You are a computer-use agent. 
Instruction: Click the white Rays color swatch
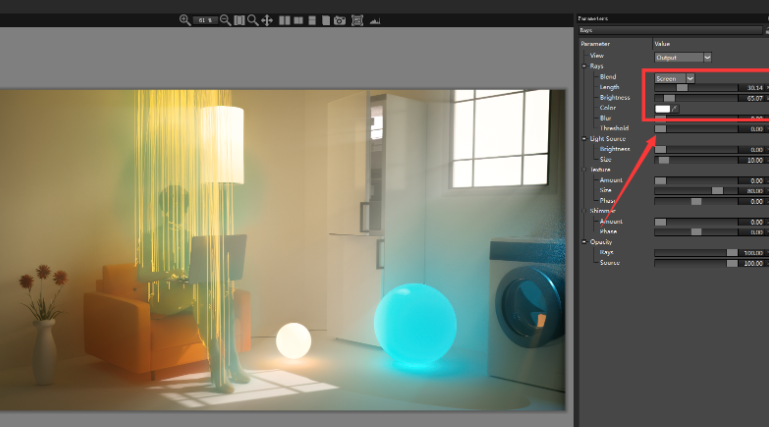click(662, 108)
